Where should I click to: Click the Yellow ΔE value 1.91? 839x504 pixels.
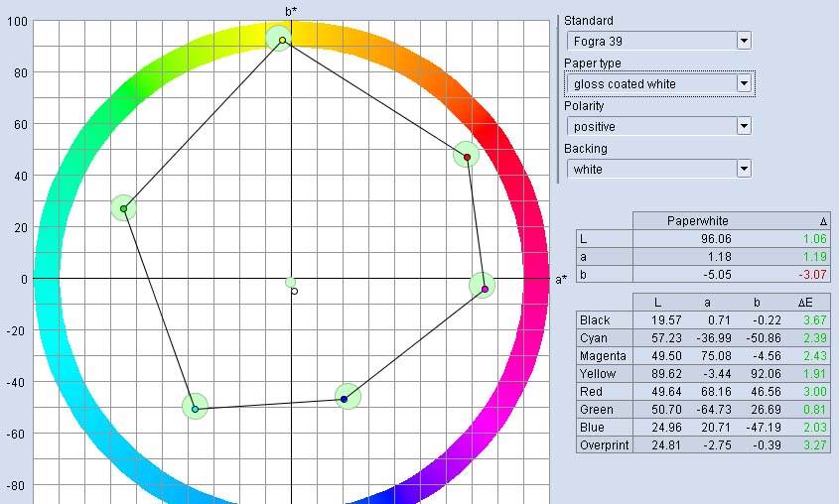click(809, 374)
